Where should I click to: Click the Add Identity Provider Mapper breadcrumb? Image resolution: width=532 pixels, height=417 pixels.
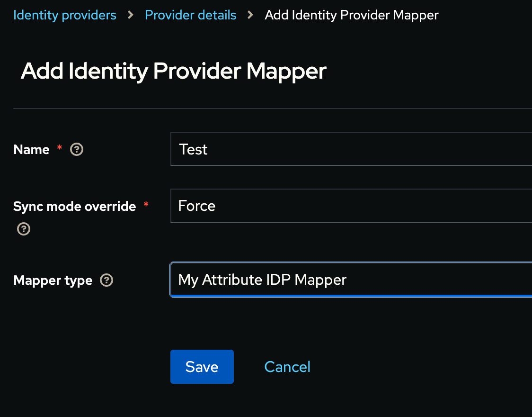(x=351, y=15)
